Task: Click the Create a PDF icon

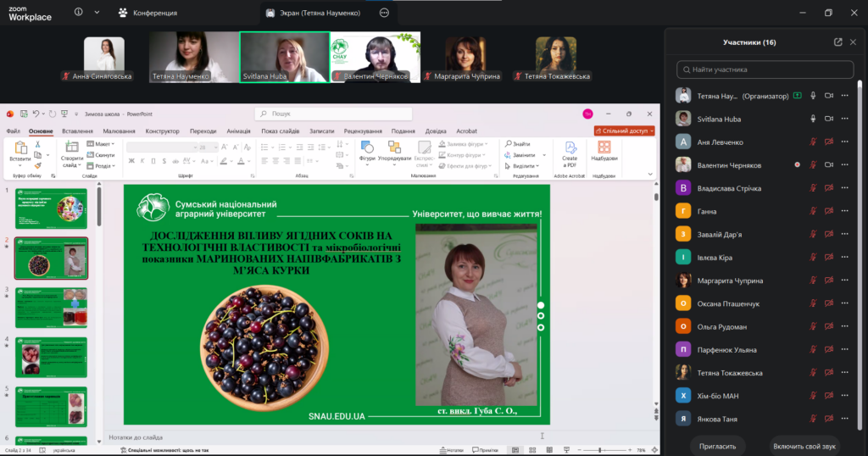Action: click(570, 147)
